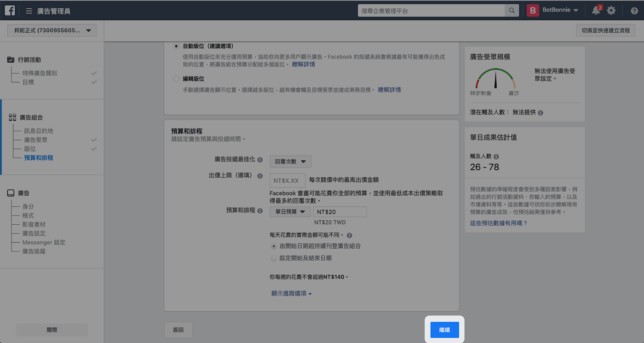Click the 關閉 button in sidebar
Image resolution: width=644 pixels, height=343 pixels.
pyautogui.click(x=52, y=330)
